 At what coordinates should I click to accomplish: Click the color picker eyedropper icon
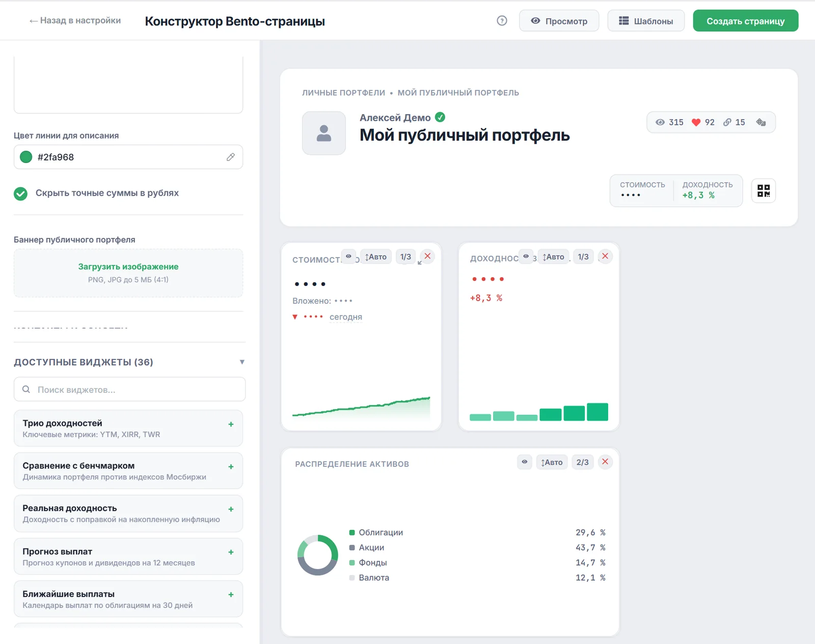[x=231, y=157]
